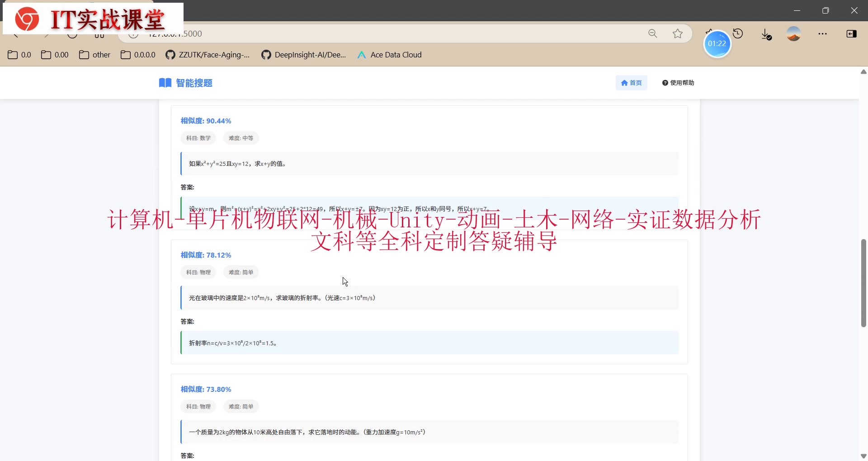Viewport: 868px width, 461px height.
Task: Open 使用帮助 help page
Action: [x=678, y=83]
